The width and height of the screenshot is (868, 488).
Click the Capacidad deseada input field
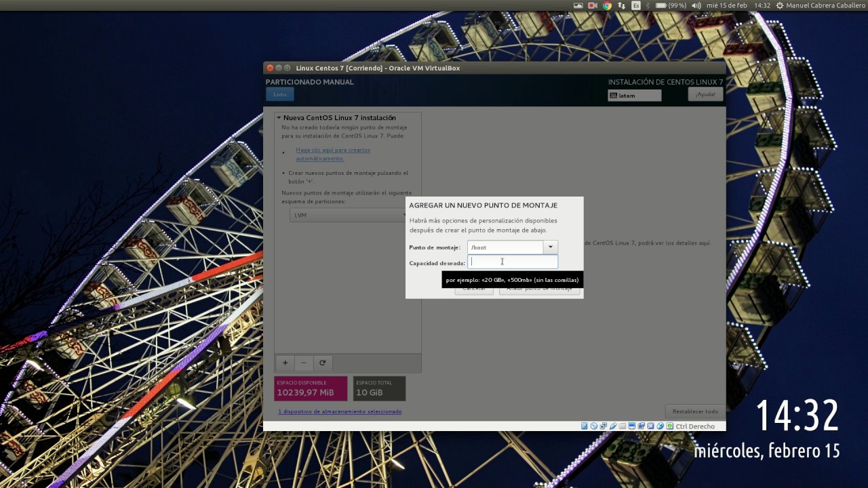pos(513,262)
